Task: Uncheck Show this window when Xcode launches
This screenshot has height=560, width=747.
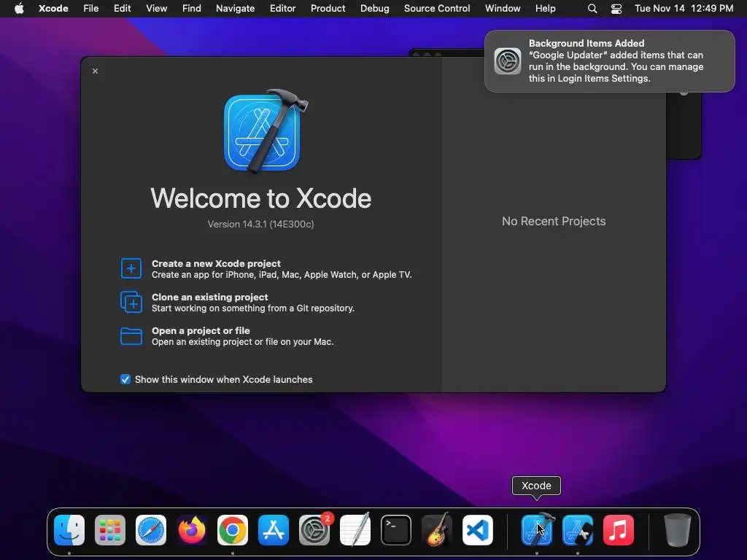Action: (125, 379)
